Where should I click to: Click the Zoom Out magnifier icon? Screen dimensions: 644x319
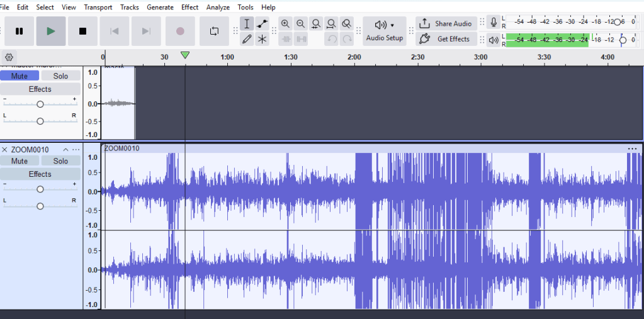[x=301, y=24]
